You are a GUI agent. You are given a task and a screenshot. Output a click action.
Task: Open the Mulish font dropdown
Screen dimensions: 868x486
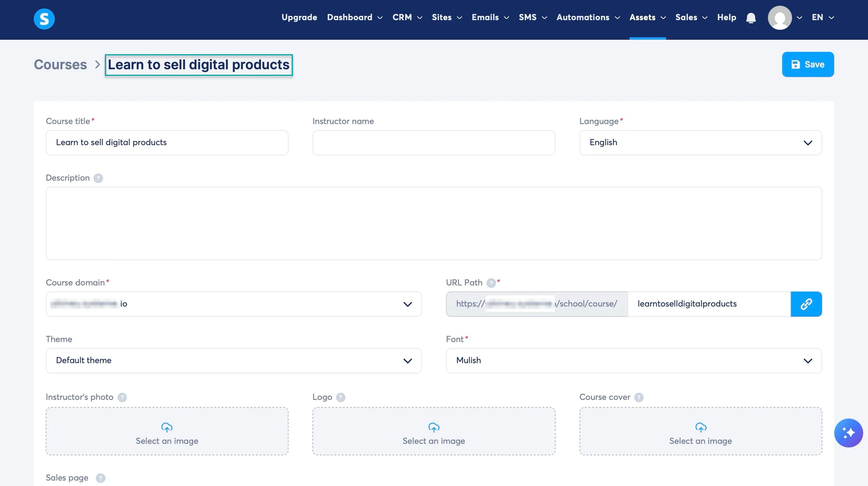coord(634,361)
